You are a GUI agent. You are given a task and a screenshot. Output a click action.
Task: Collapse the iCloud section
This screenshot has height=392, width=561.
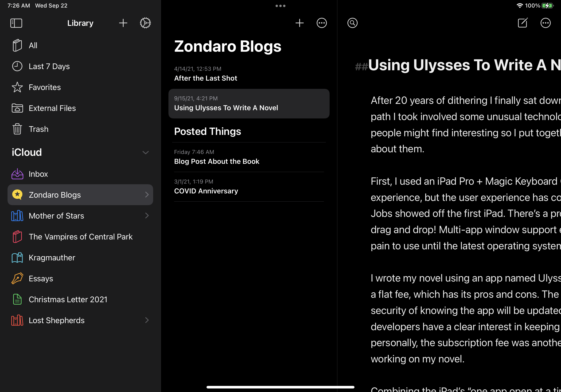click(146, 153)
